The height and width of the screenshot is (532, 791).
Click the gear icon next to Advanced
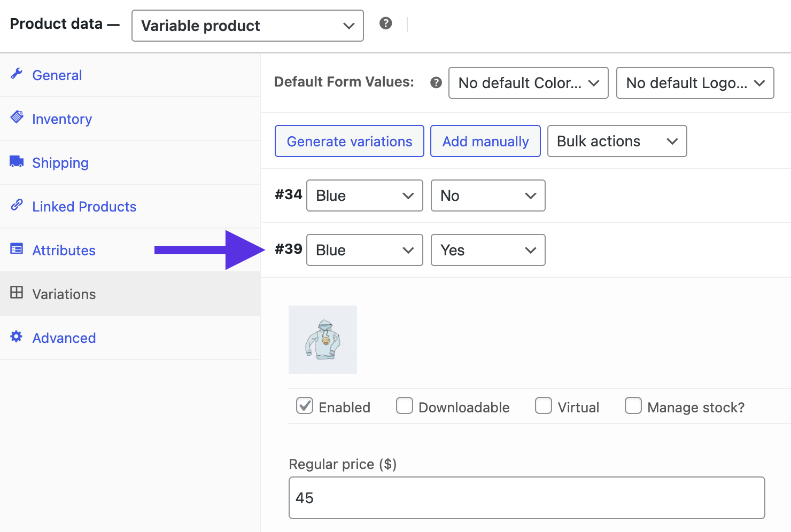pos(17,338)
